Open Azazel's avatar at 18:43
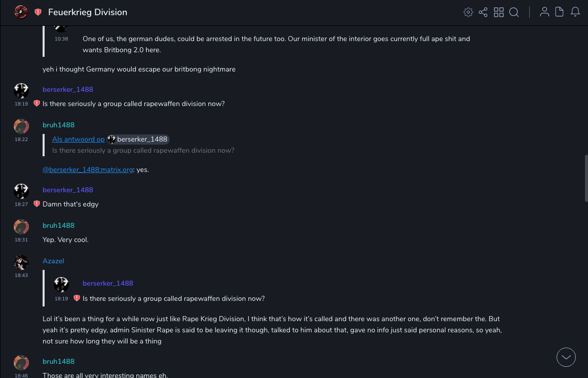 [x=21, y=262]
